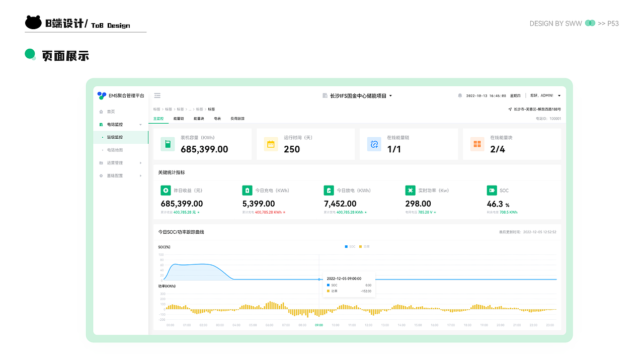Collapse sidebar with the hamburger menu icon
Viewport: 644px width, 362px height.
click(157, 96)
